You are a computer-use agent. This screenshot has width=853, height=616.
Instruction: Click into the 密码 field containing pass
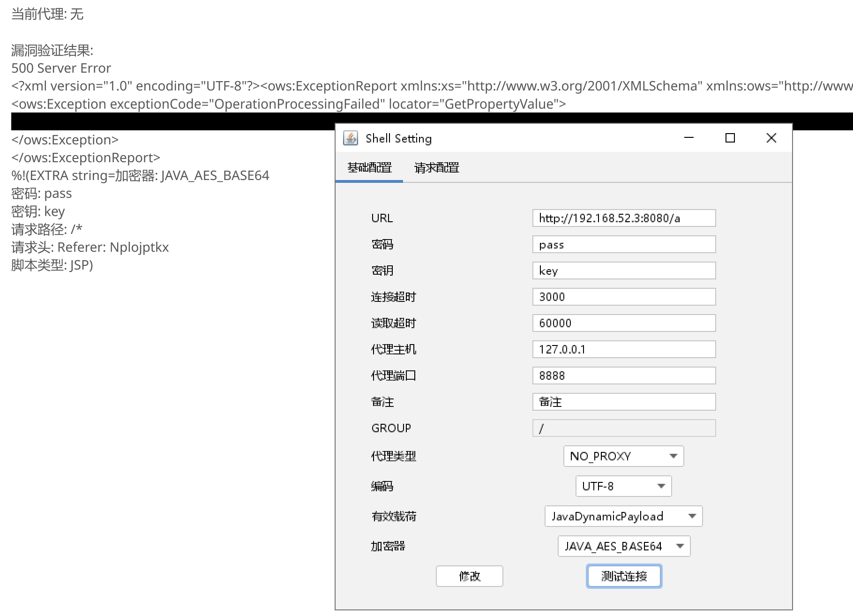(624, 244)
